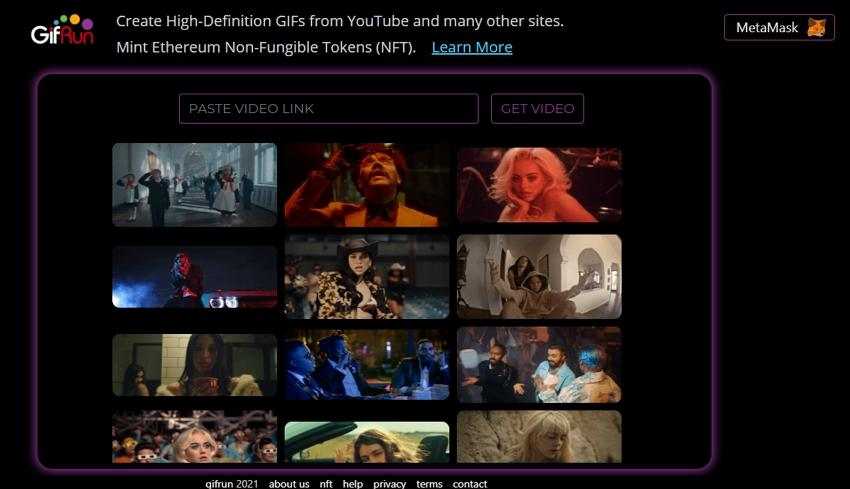Image resolution: width=850 pixels, height=489 pixels.
Task: Focus the Paste Video Link field
Action: click(328, 109)
